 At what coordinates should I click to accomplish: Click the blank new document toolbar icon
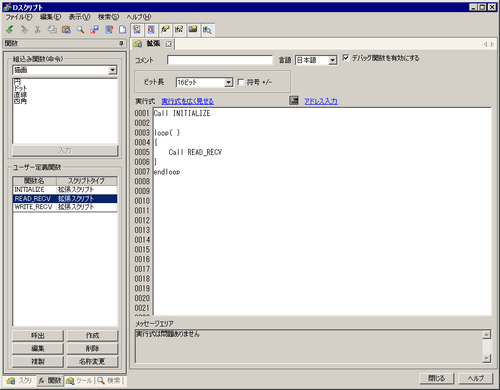[x=123, y=30]
